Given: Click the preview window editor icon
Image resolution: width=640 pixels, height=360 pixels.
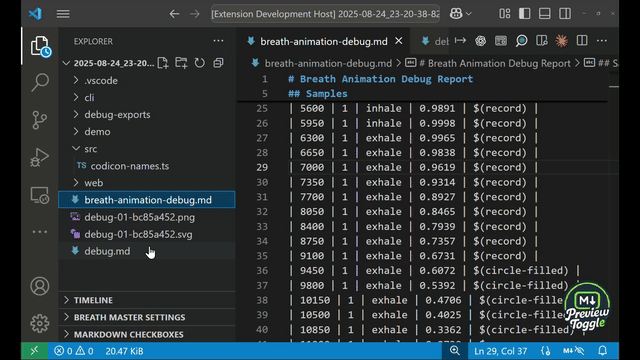Looking at the screenshot, I should coord(501,40).
